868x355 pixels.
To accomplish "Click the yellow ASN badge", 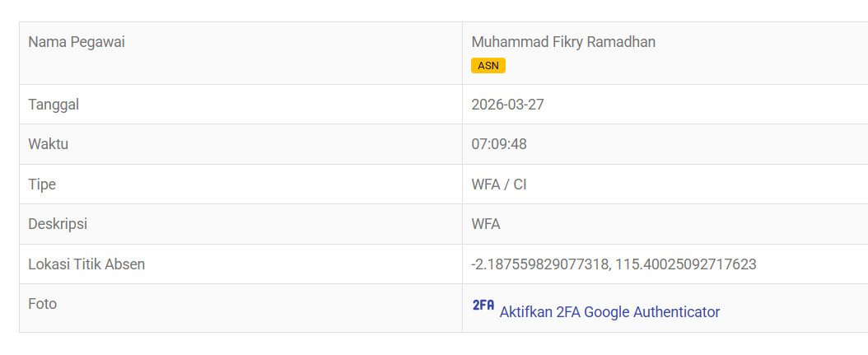I will click(488, 66).
